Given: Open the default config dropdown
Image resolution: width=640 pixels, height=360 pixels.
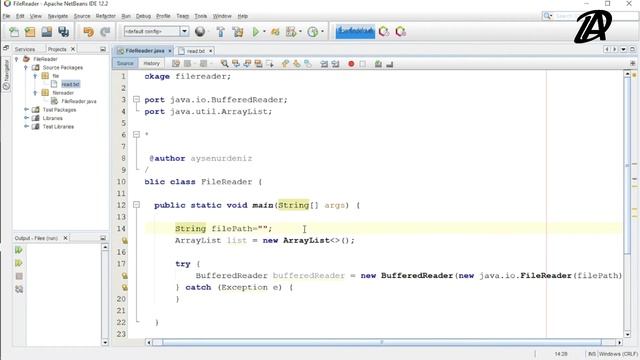Looking at the screenshot, I should (x=184, y=31).
